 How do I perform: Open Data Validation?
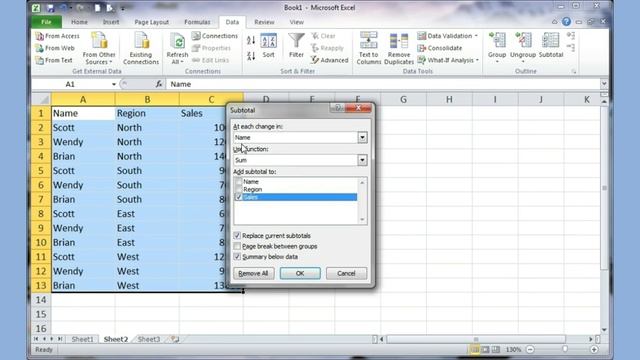(445, 36)
